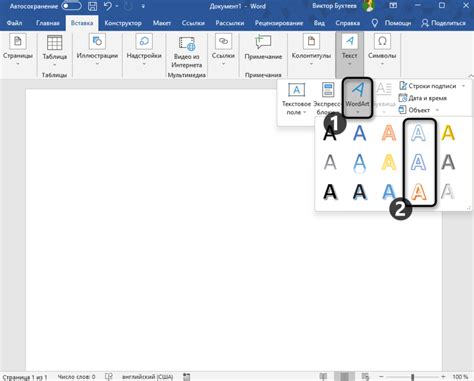The height and width of the screenshot is (381, 474).
Task: Open the Строка подписи dropdown arrow
Action: click(x=463, y=86)
